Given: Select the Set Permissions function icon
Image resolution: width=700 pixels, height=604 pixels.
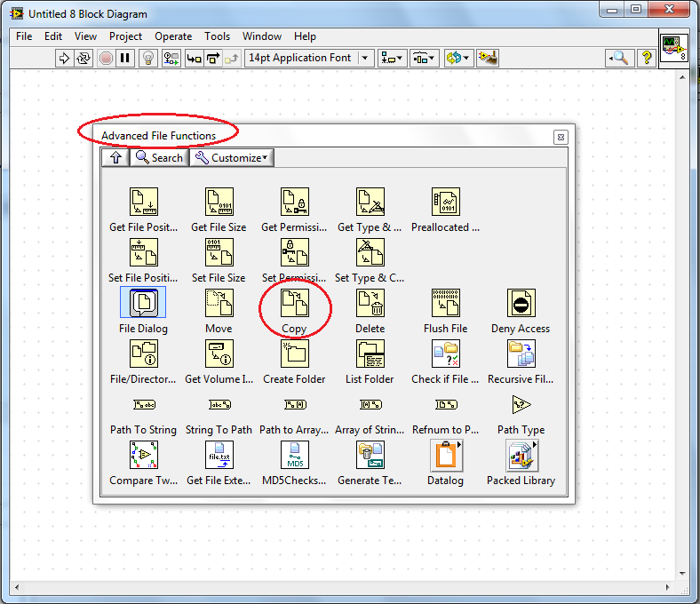Looking at the screenshot, I should pos(294,252).
